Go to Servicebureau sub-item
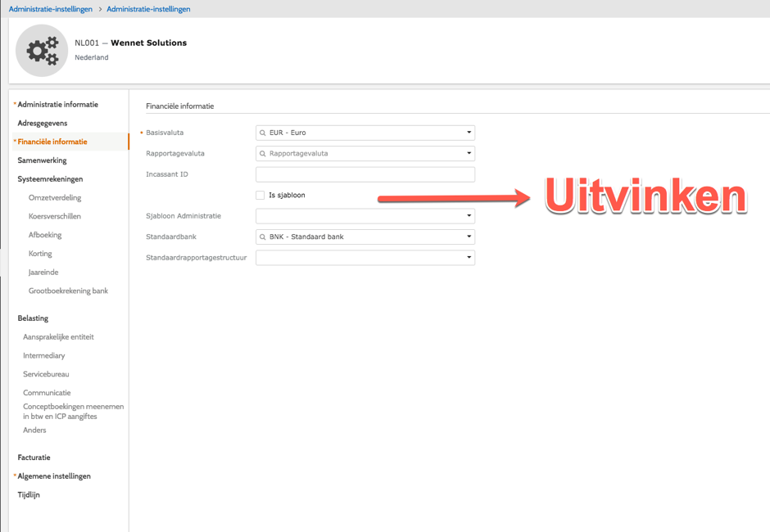 (46, 375)
